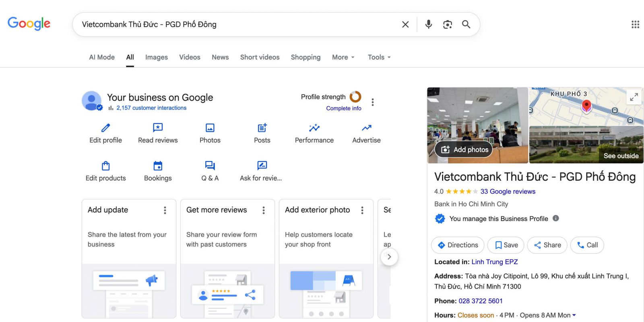Click the Profile strength ring indicator
The width and height of the screenshot is (644, 322).
coord(355,97)
